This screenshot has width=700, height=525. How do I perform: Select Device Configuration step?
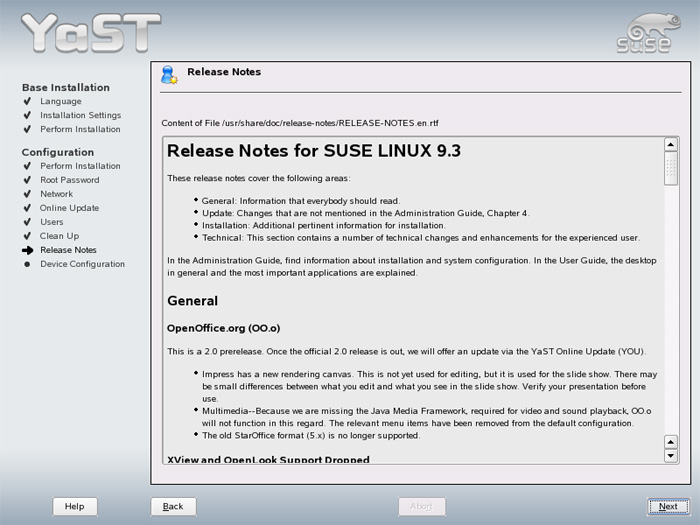click(83, 264)
